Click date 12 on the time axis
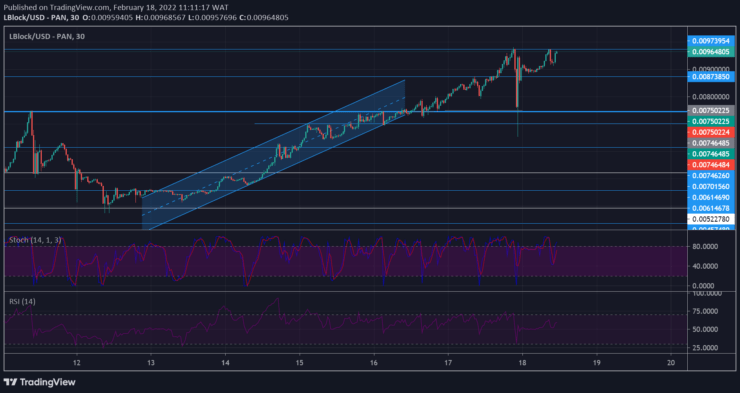This screenshot has width=740, height=393. tap(76, 363)
